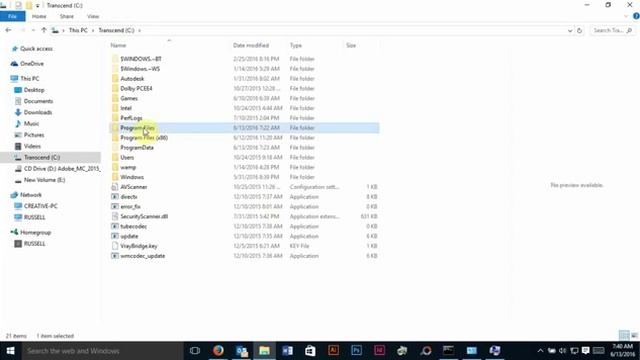This screenshot has height=360, width=640.
Task: Select the Program Files (x86) folder name
Action: point(144,138)
